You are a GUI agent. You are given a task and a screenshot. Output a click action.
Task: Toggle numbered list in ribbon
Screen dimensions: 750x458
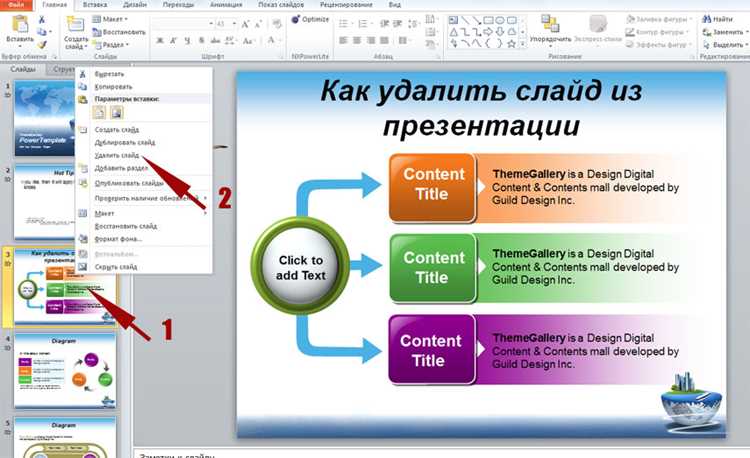click(x=364, y=24)
